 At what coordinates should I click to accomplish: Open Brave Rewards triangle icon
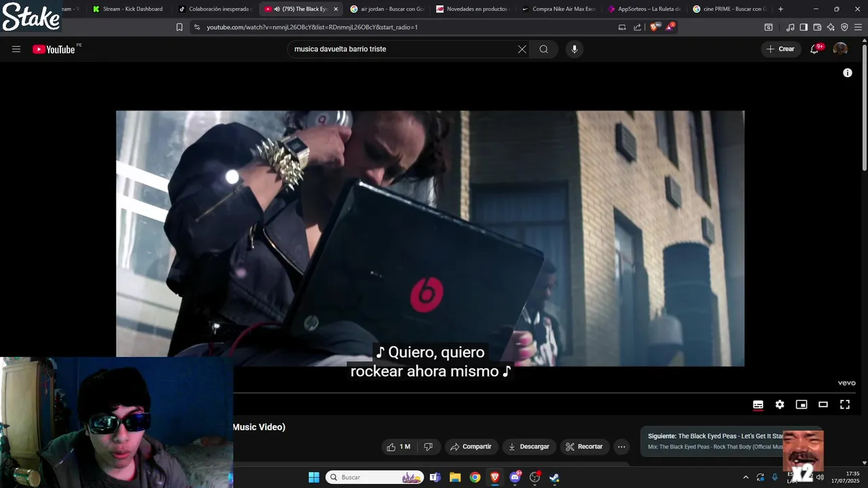point(670,27)
